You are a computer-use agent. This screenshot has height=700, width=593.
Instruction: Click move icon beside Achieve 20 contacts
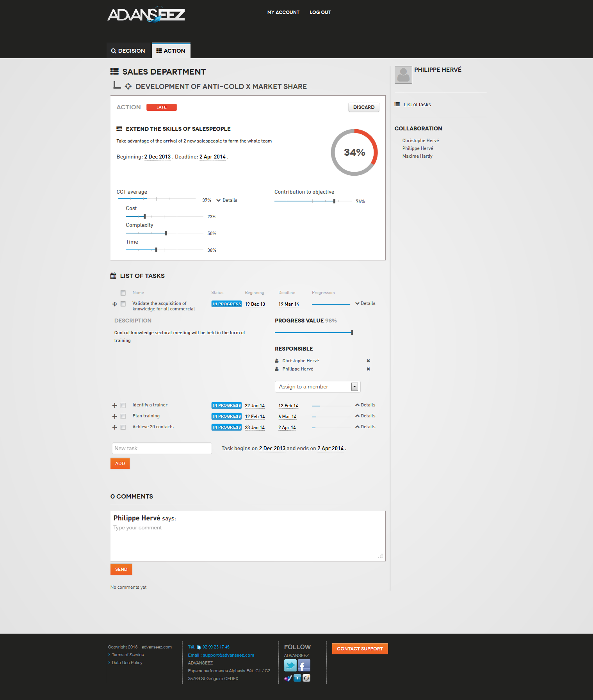coord(114,427)
